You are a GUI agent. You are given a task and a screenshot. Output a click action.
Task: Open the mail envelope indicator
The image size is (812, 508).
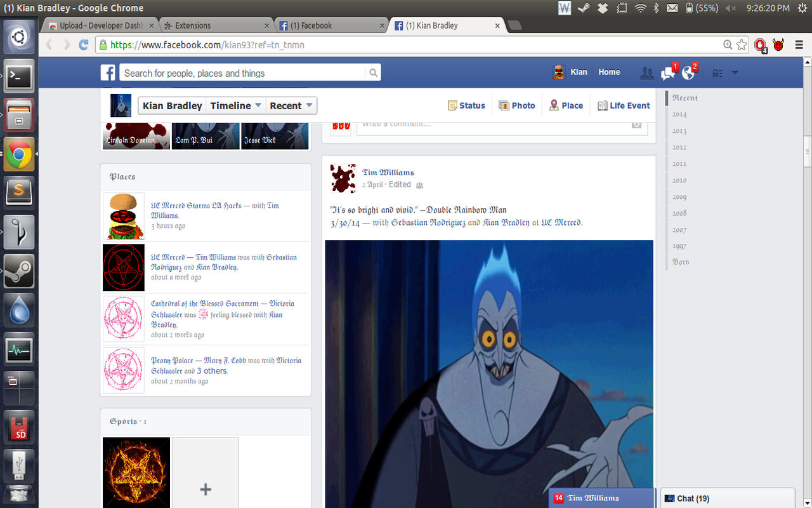[x=672, y=8]
